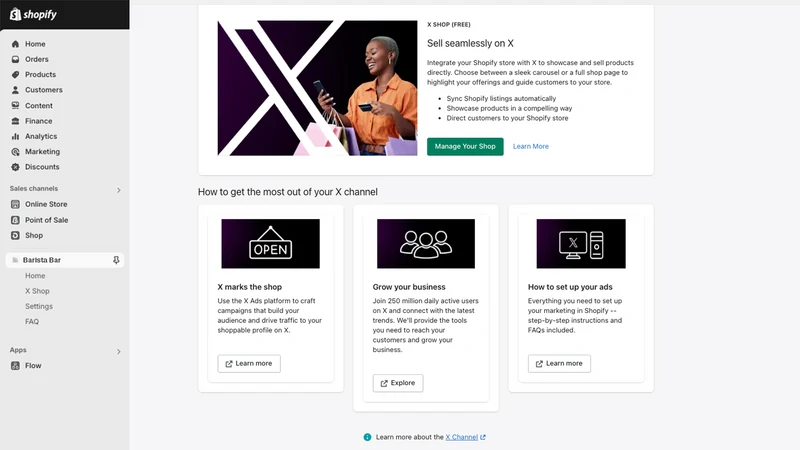Click Learn more under X marks the shop
The height and width of the screenshot is (450, 800).
pos(249,364)
